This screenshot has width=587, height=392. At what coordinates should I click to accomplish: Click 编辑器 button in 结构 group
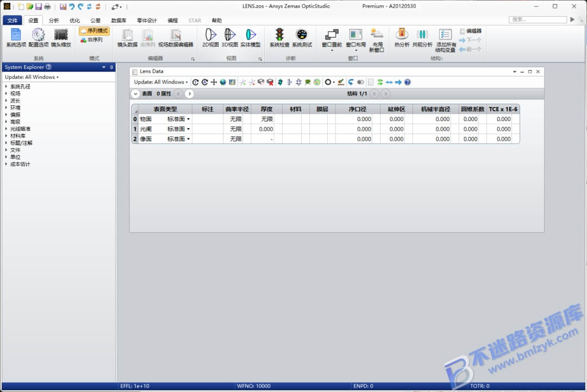tap(471, 31)
